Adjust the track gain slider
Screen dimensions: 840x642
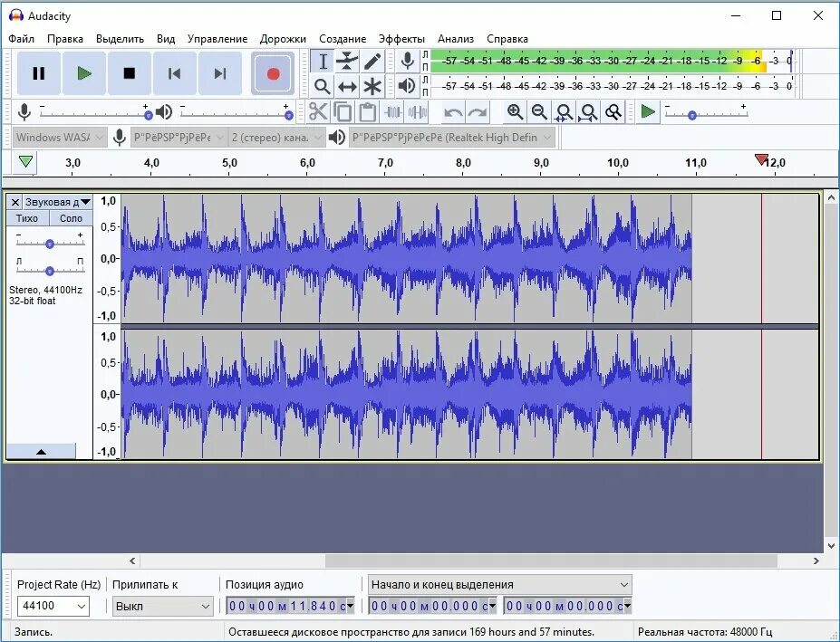[50, 244]
